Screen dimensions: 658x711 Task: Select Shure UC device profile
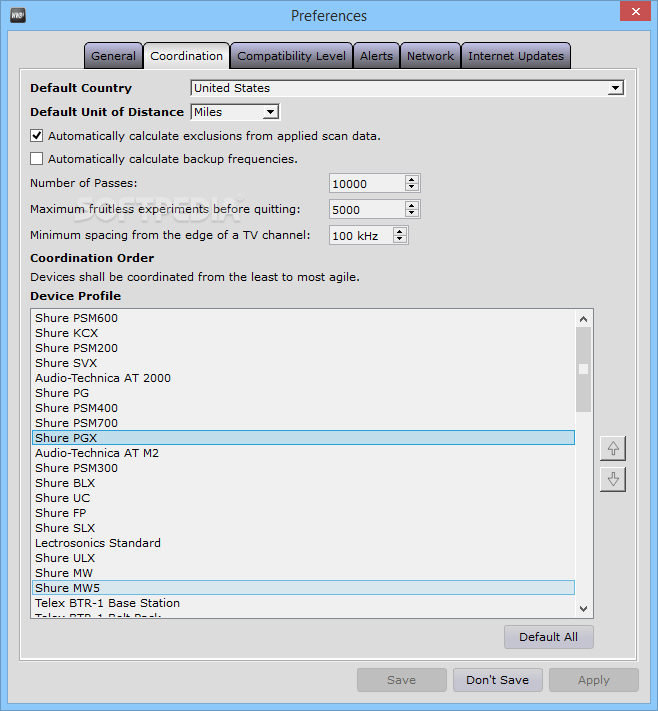[303, 497]
